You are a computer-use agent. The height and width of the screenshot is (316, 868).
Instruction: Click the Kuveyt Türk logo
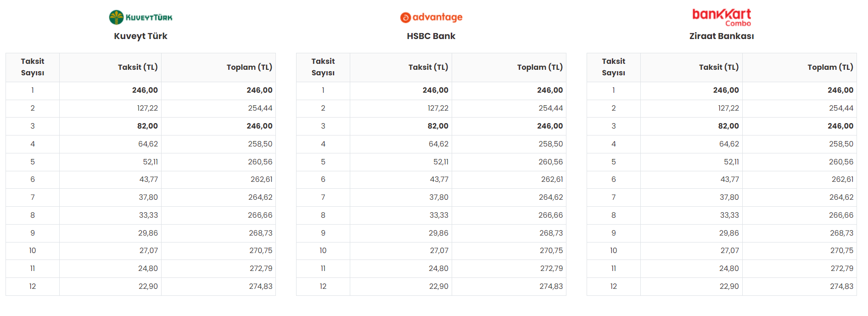click(140, 17)
